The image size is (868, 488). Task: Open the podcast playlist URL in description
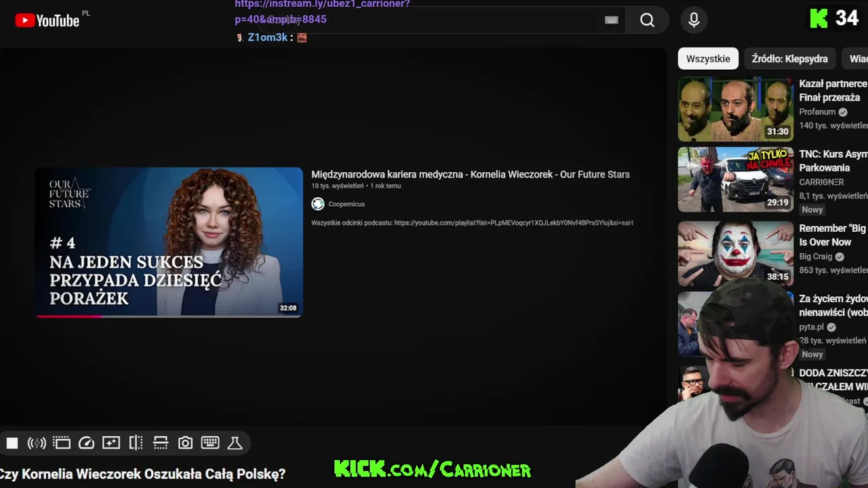(513, 222)
